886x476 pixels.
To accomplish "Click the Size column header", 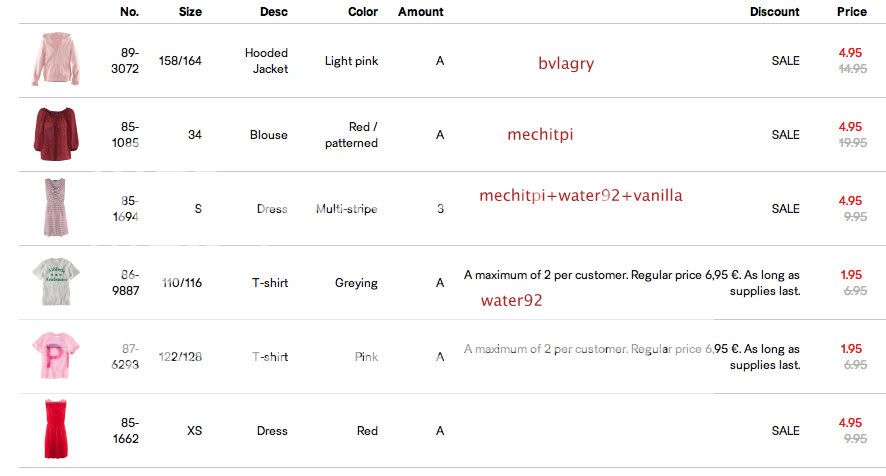I will pyautogui.click(x=190, y=12).
